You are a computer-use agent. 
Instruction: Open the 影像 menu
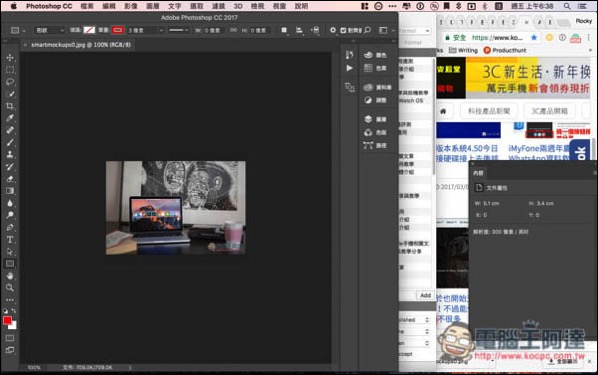pyautogui.click(x=131, y=6)
